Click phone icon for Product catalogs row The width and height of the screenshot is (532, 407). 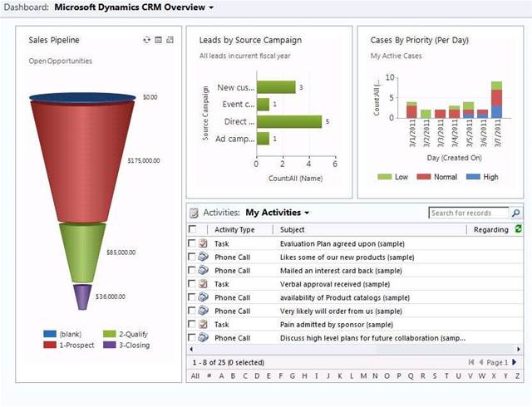pos(203,297)
